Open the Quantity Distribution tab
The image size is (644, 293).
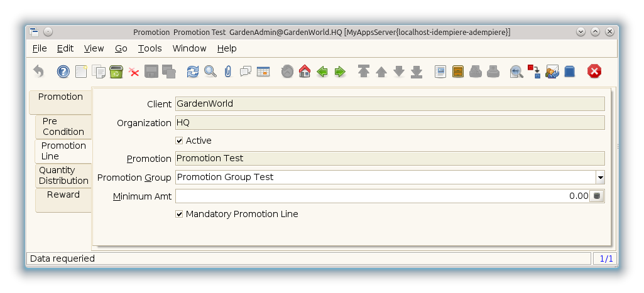63,175
